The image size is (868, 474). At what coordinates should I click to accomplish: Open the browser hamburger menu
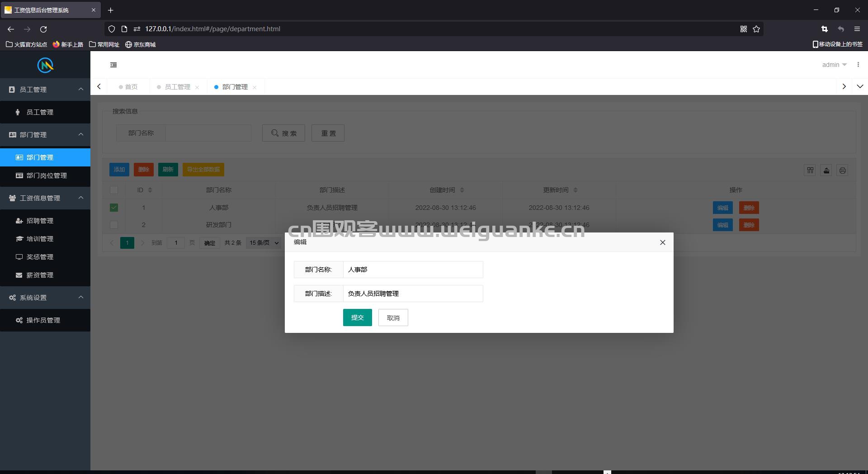(857, 29)
